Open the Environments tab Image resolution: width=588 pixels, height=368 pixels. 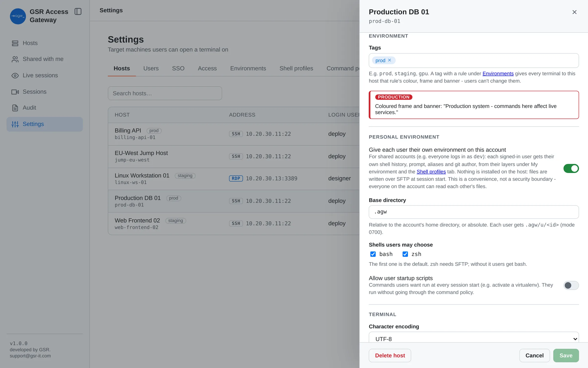(248, 68)
